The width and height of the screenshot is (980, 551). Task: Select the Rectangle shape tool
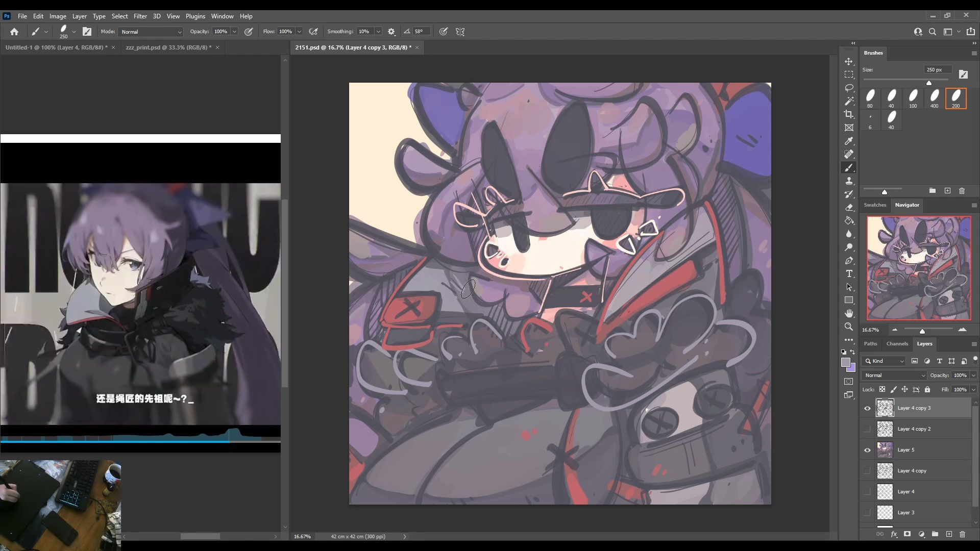coord(849,300)
